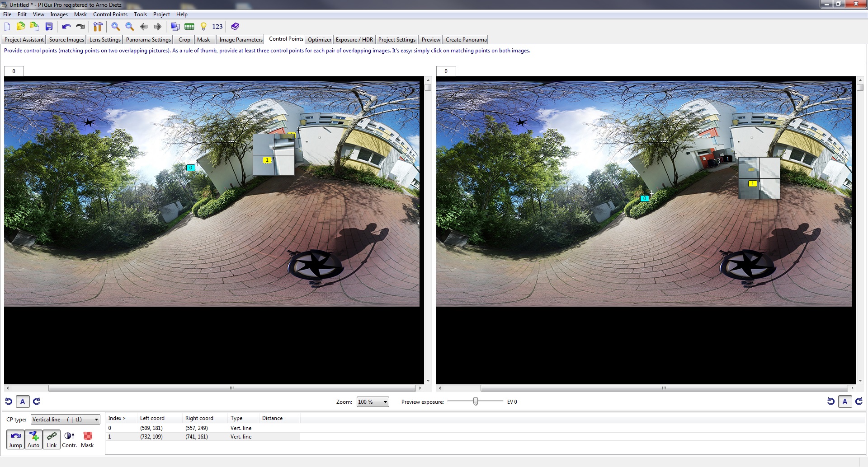Click the Zoom in magnifier icon
Screen dimensions: 868x467
point(115,27)
